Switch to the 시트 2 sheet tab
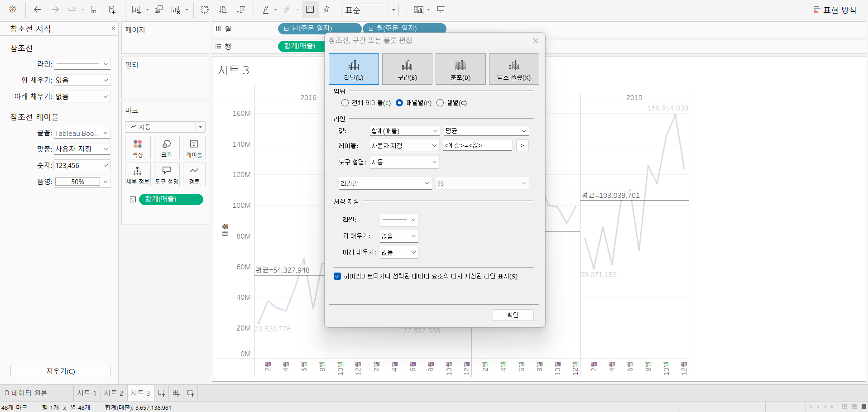The height and width of the screenshot is (412, 868). point(114,393)
